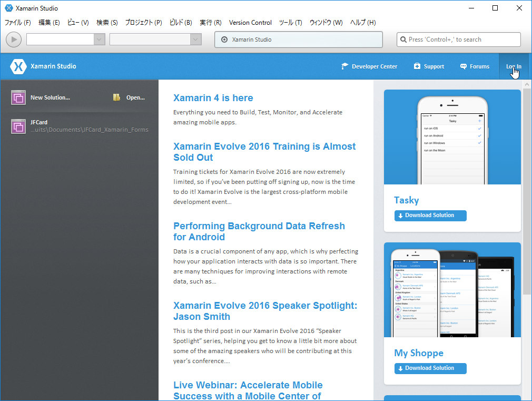Open 'Xamarin Evolve 2016 Speaker Spotlight: Jason Smith'
The height and width of the screenshot is (401, 532).
(x=265, y=311)
